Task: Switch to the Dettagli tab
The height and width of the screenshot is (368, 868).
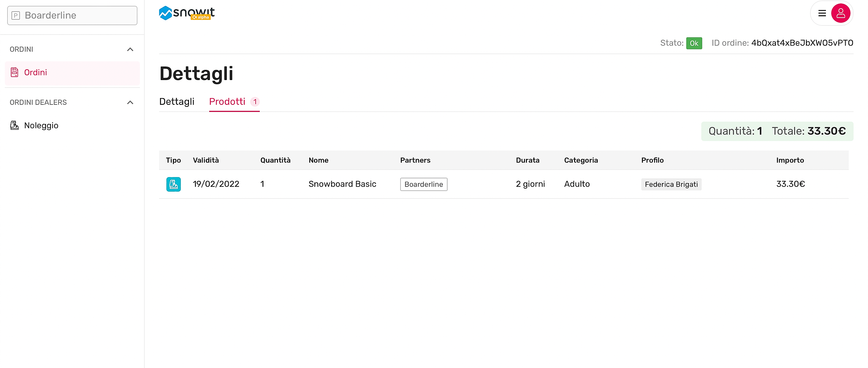Action: click(x=177, y=102)
